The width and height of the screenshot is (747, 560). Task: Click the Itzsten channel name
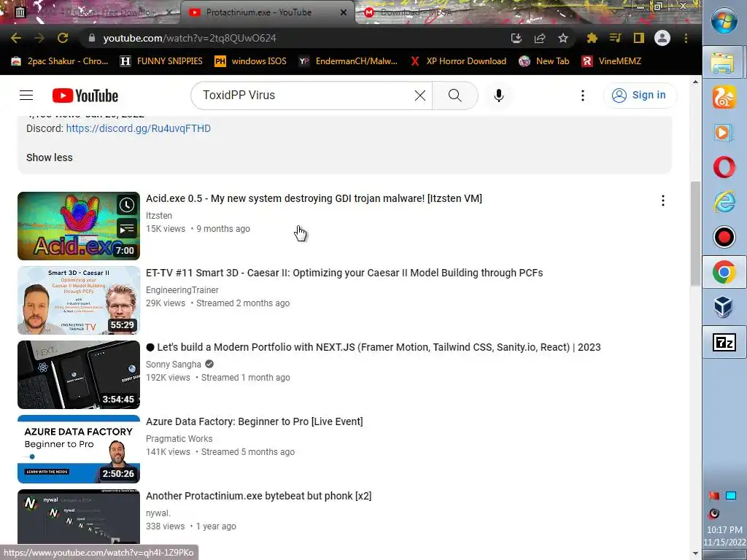click(x=158, y=216)
